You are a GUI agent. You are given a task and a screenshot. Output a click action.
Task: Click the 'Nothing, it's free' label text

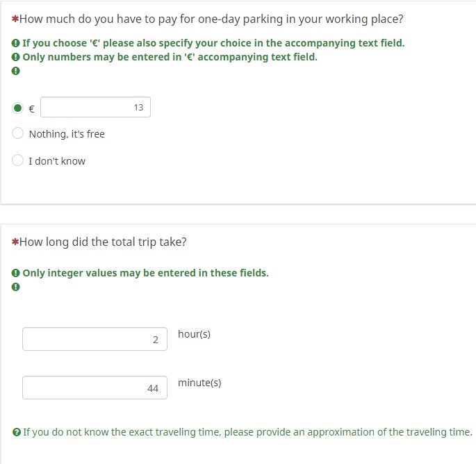67,134
